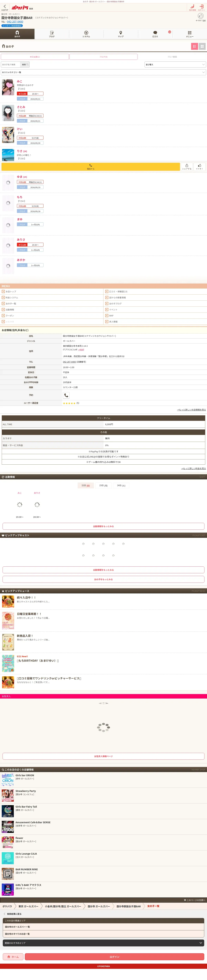Open the Strawberry Party shop thumbnail
This screenshot has width=207, height=980.
(8, 795)
